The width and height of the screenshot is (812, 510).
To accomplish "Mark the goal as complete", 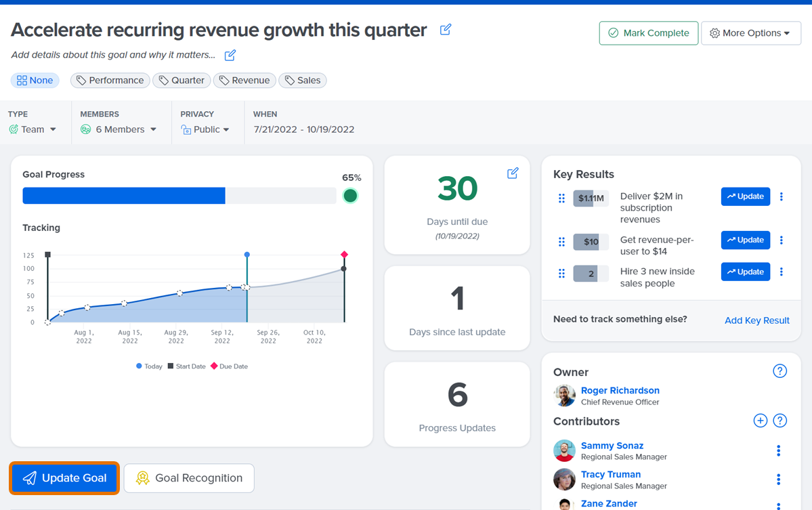I will [648, 33].
